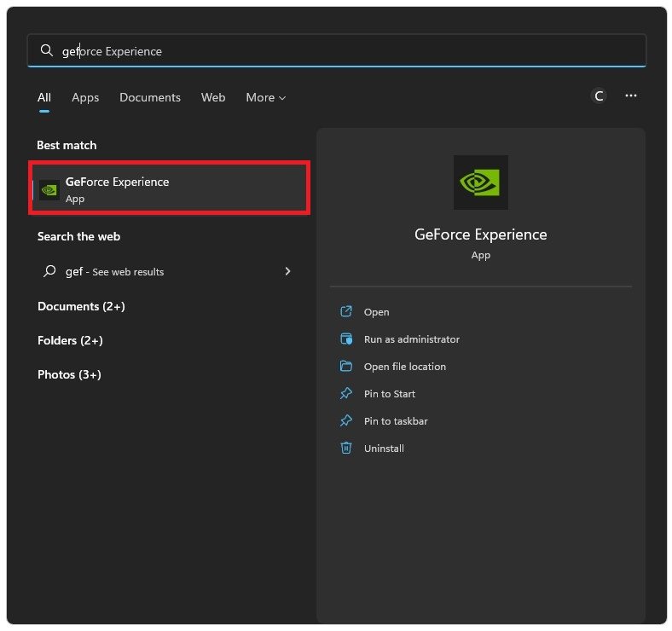The image size is (672, 631).
Task: Click the Uninstall trash can icon
Action: point(346,449)
